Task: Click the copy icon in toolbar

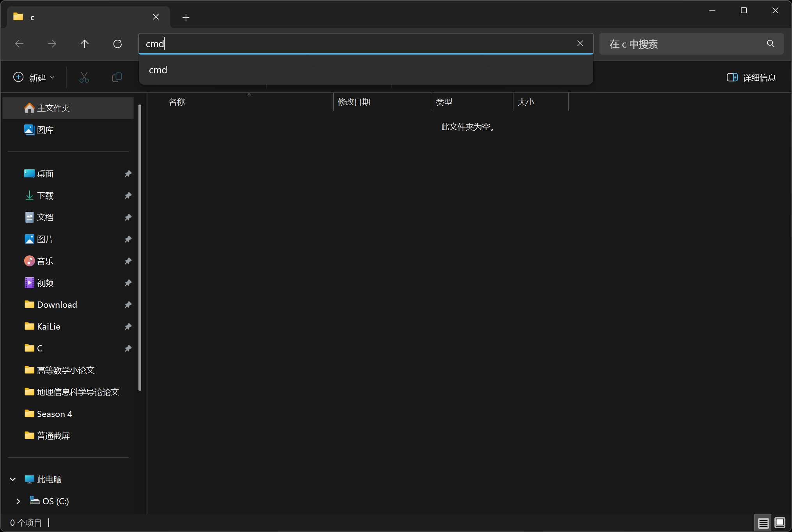Action: [x=117, y=77]
